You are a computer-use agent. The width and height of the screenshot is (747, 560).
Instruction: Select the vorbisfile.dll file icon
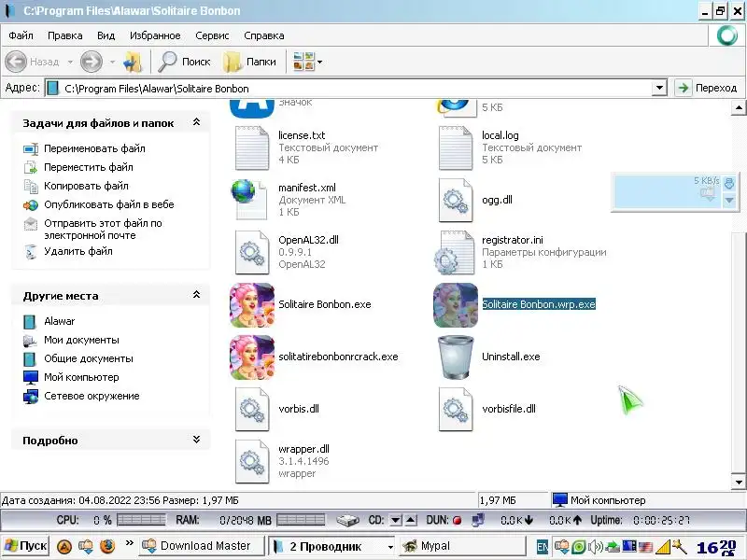coord(456,410)
